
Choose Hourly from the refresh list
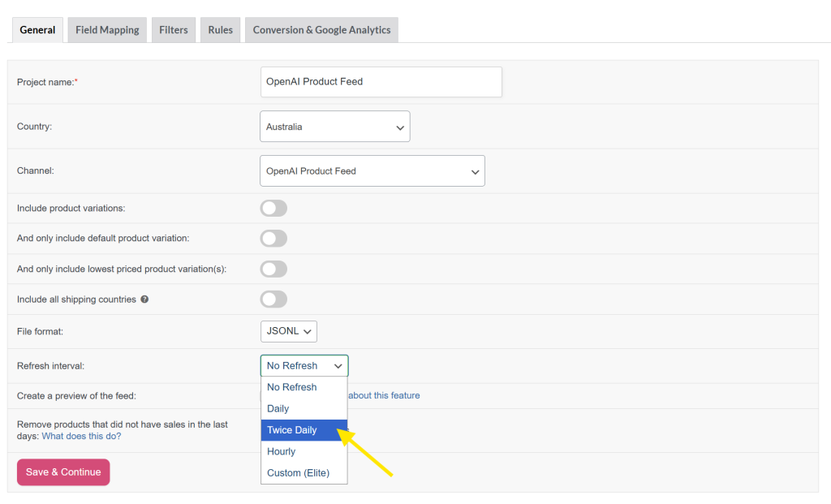pos(281,451)
